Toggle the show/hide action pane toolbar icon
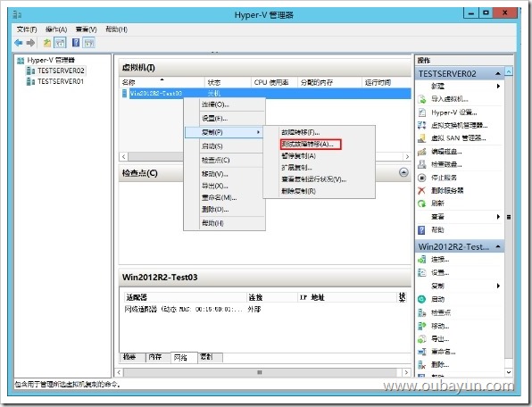This screenshot has height=407, width=532. click(x=89, y=43)
